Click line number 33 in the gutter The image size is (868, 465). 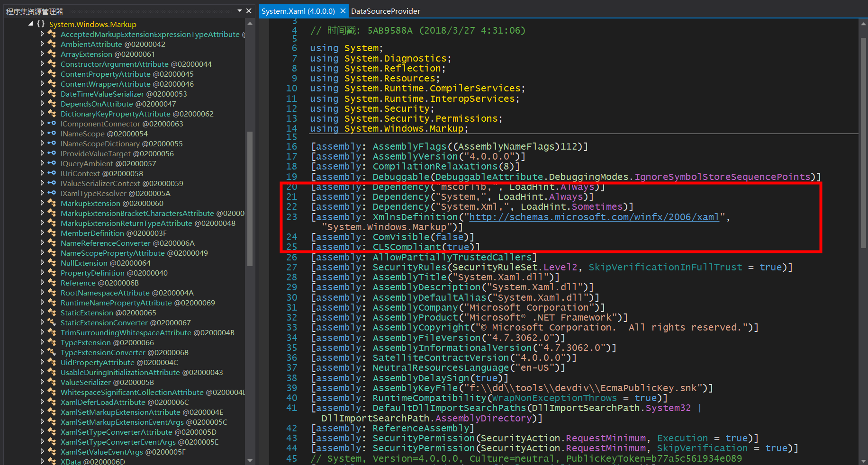292,327
